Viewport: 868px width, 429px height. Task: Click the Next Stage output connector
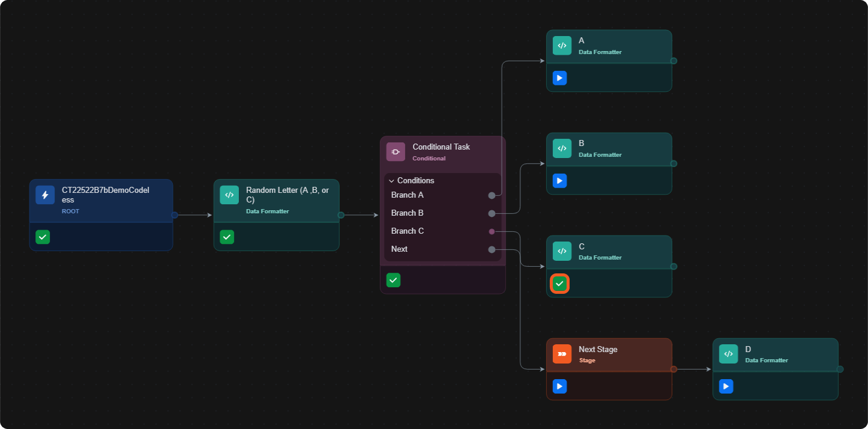[674, 369]
